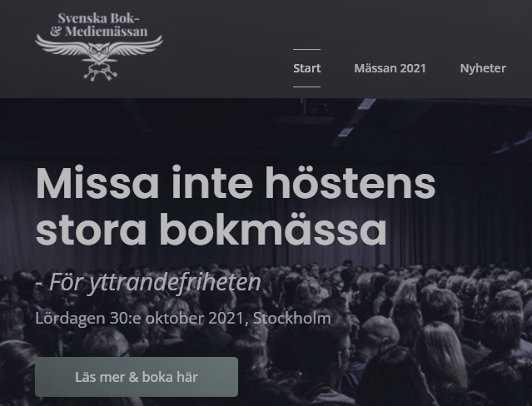Open the Mässan 2021 menu item

(390, 68)
